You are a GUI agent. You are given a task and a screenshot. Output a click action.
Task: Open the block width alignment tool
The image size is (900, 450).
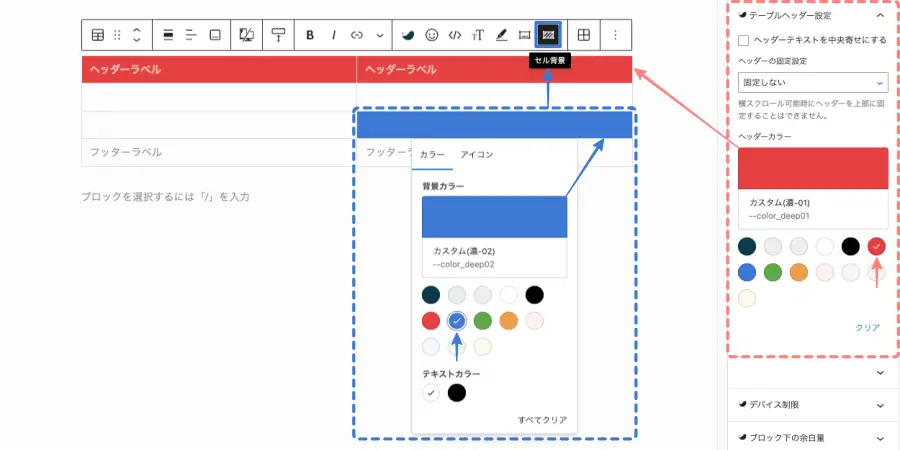coord(168,35)
